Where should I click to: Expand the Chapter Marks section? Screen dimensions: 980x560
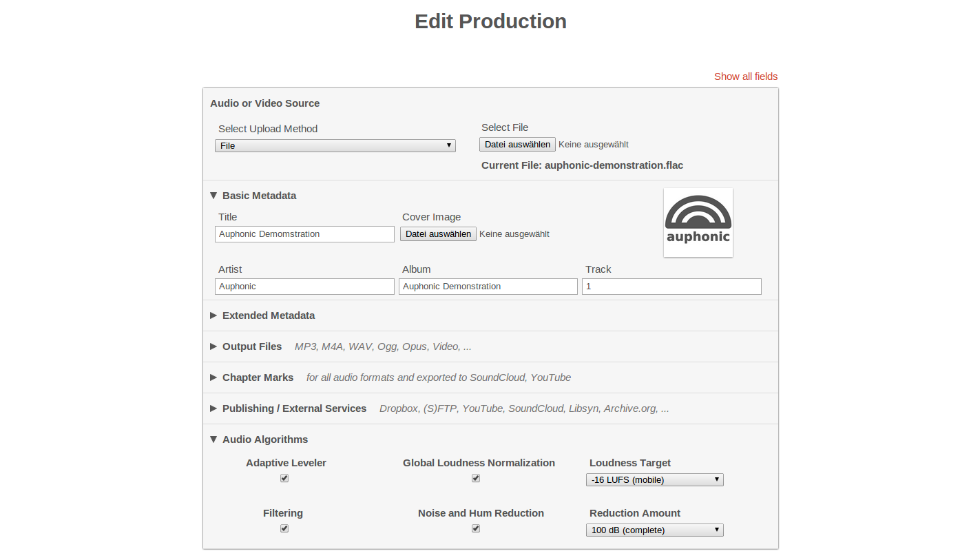[x=252, y=377]
